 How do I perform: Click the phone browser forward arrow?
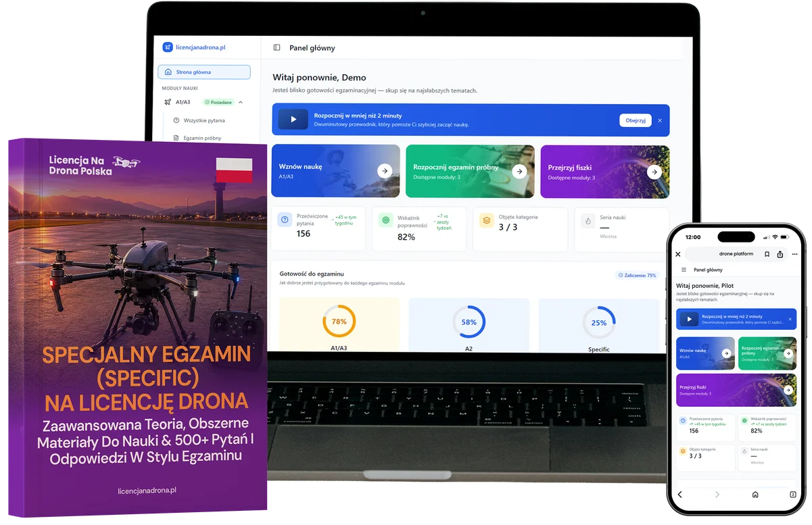pos(717,495)
